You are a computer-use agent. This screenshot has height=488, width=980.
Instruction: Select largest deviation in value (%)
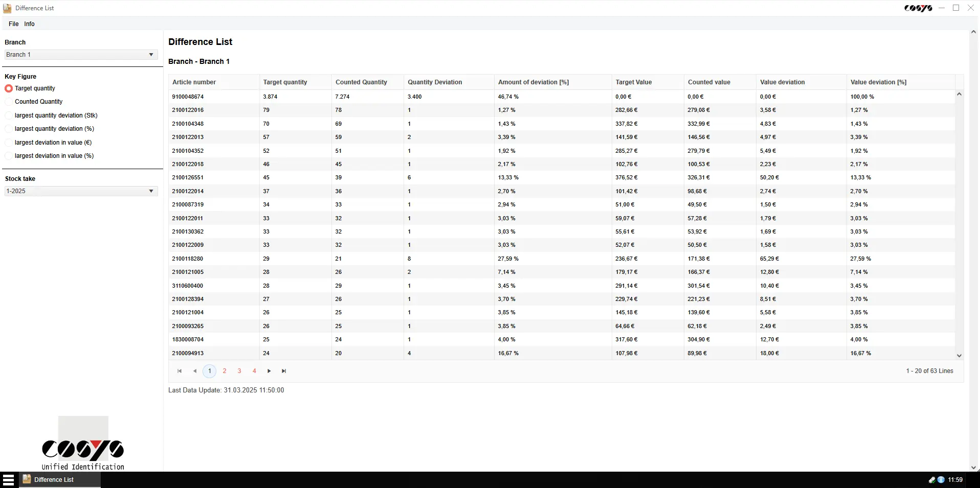pos(9,156)
